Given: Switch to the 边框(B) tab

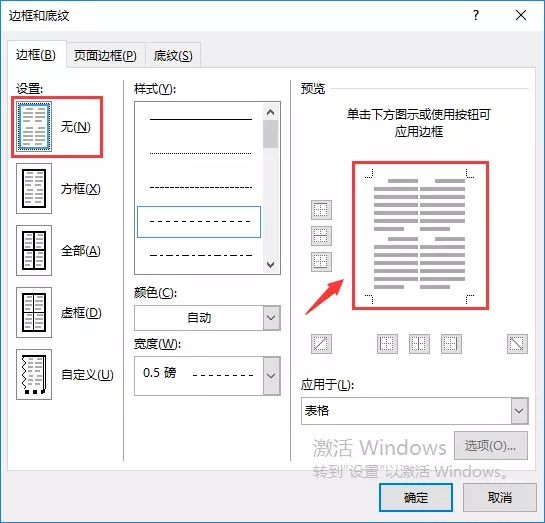Looking at the screenshot, I should click(x=36, y=55).
